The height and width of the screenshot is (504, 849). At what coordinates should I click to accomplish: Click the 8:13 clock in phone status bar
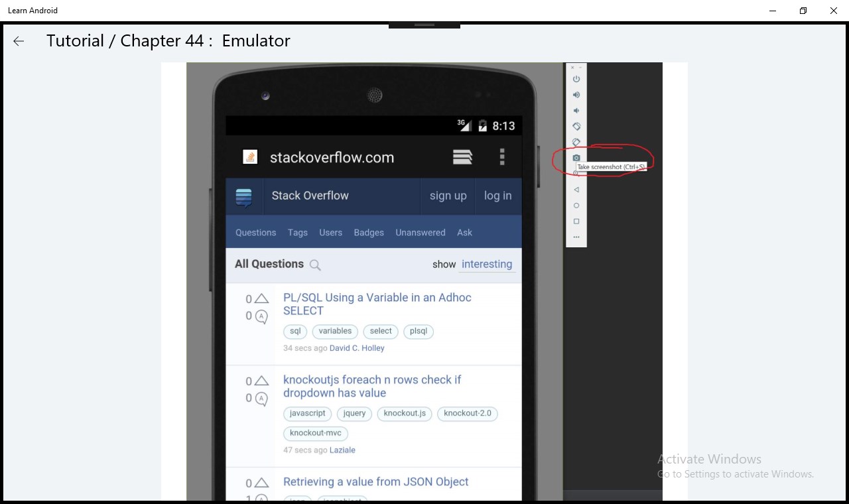click(503, 126)
